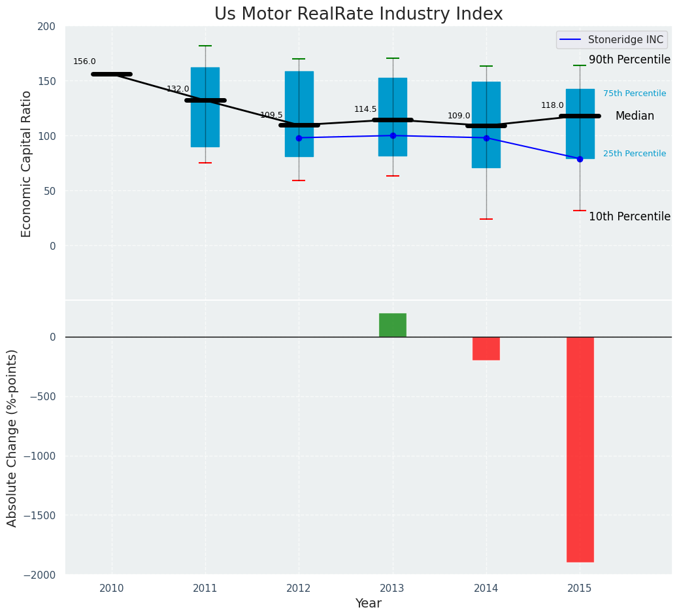The width and height of the screenshot is (679, 616).
Task: Click the 'Stoneridge INC' legend entry
Action: point(612,40)
